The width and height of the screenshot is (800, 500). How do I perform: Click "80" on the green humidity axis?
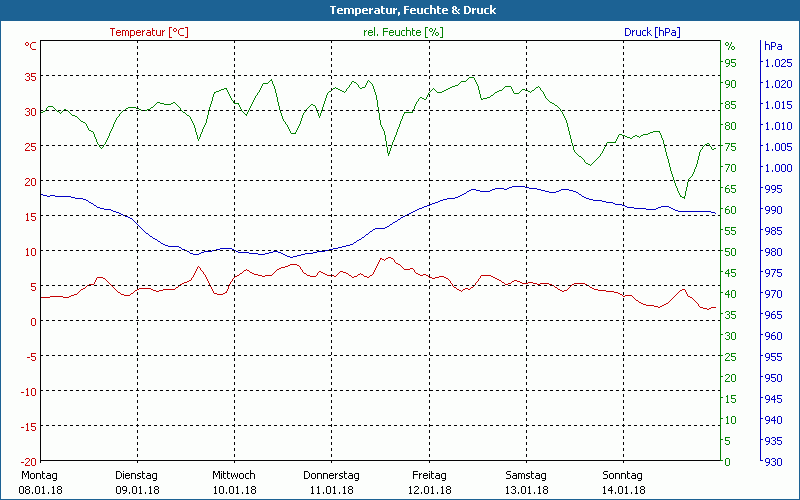click(731, 126)
